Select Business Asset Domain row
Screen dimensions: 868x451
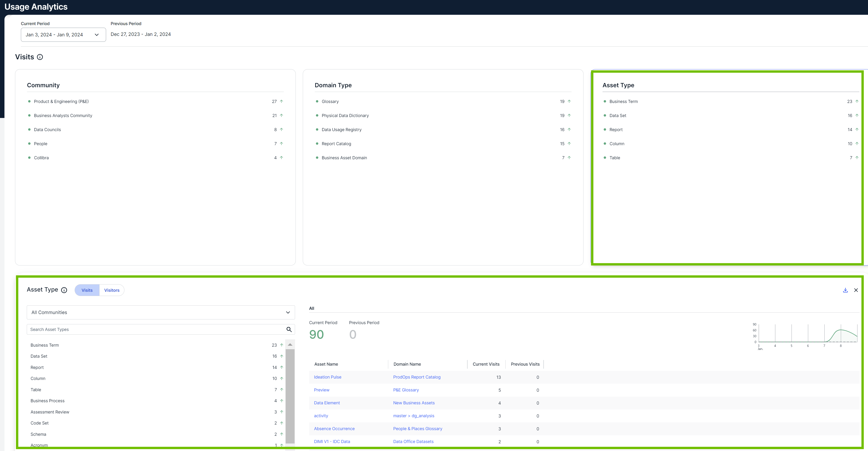[443, 158]
